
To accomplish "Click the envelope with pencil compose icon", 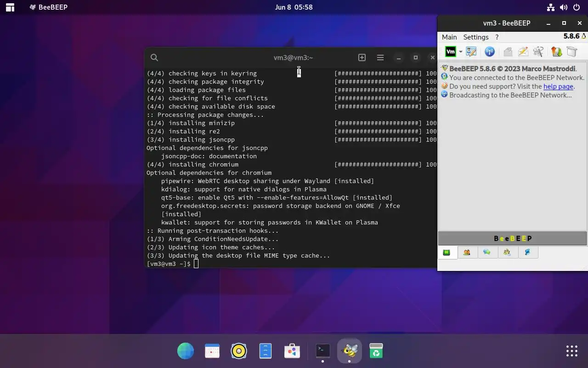I will pos(523,52).
